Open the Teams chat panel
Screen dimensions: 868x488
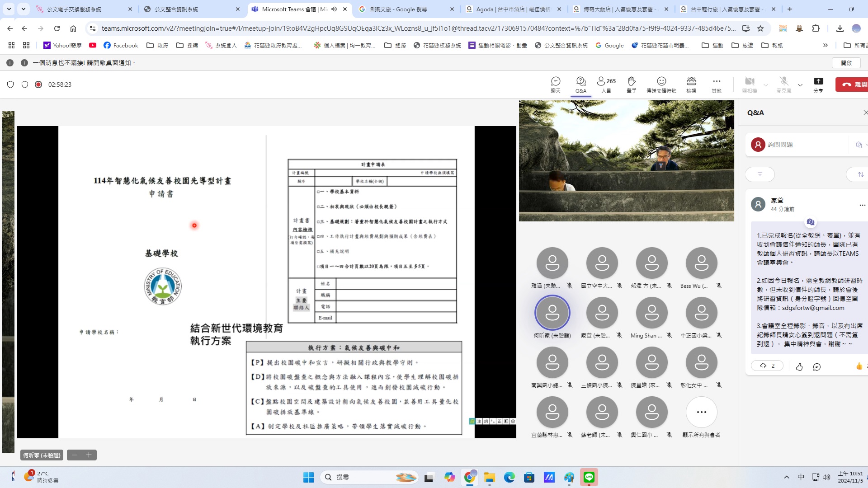(x=555, y=84)
